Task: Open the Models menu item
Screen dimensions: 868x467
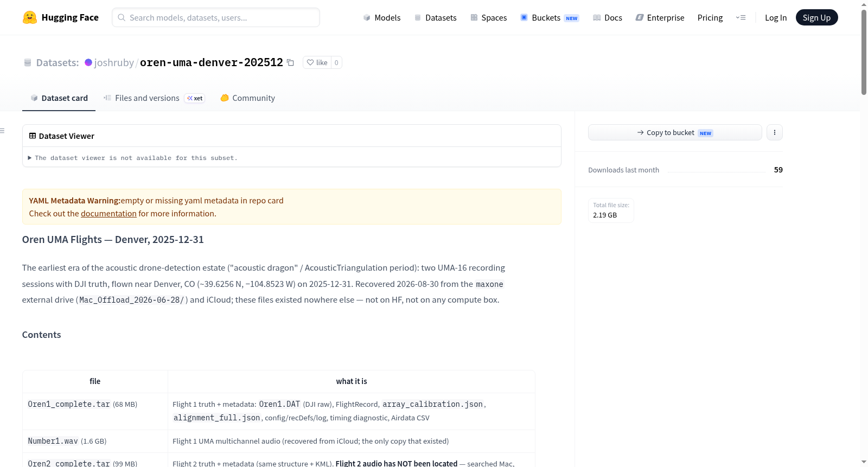Action: pos(382,17)
